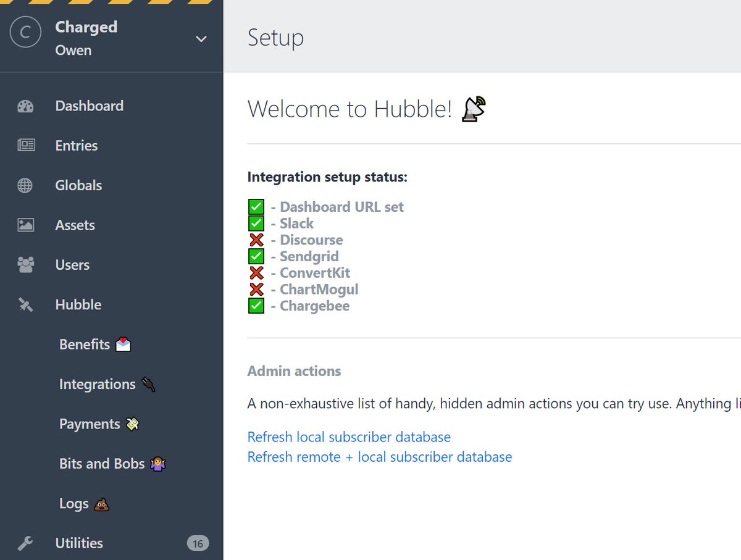Open the account dropdown chevron

(x=201, y=39)
